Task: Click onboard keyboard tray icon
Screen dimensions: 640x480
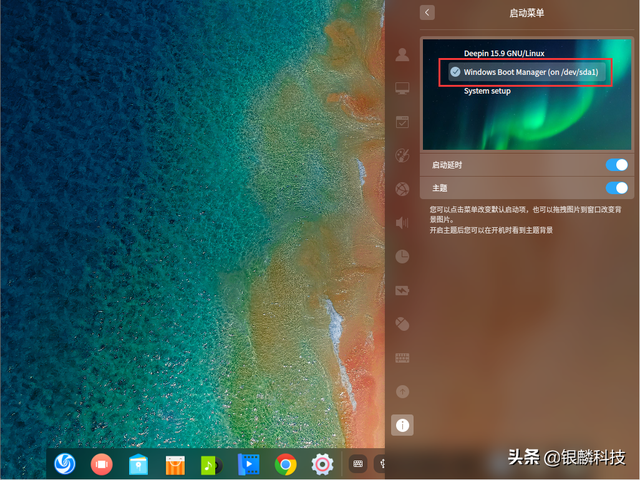Action: pos(358,464)
